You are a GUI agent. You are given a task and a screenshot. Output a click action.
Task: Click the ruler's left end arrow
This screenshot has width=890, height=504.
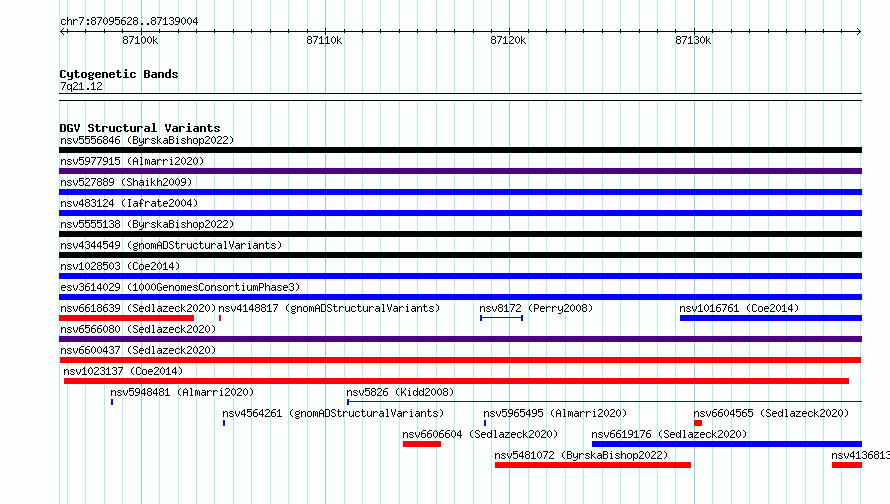(x=62, y=32)
